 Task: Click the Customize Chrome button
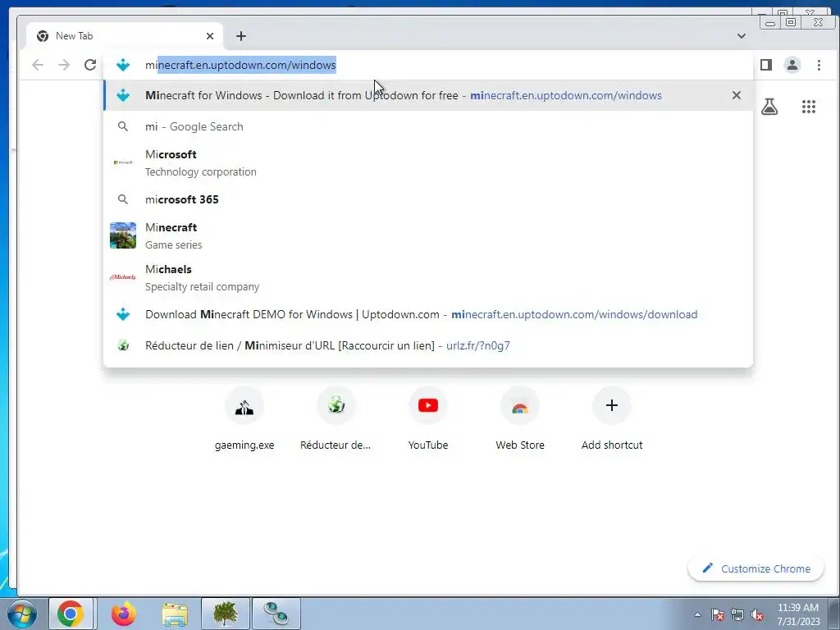(x=756, y=568)
